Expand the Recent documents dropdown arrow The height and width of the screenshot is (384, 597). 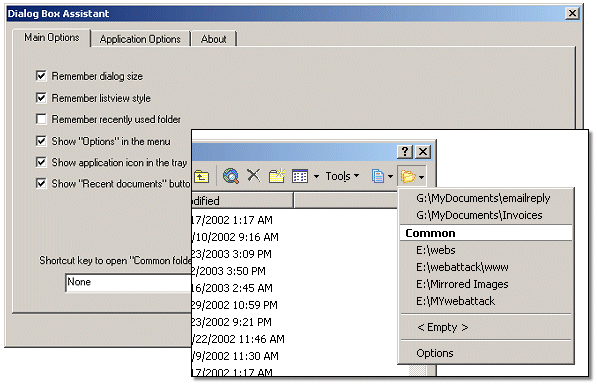click(x=390, y=177)
